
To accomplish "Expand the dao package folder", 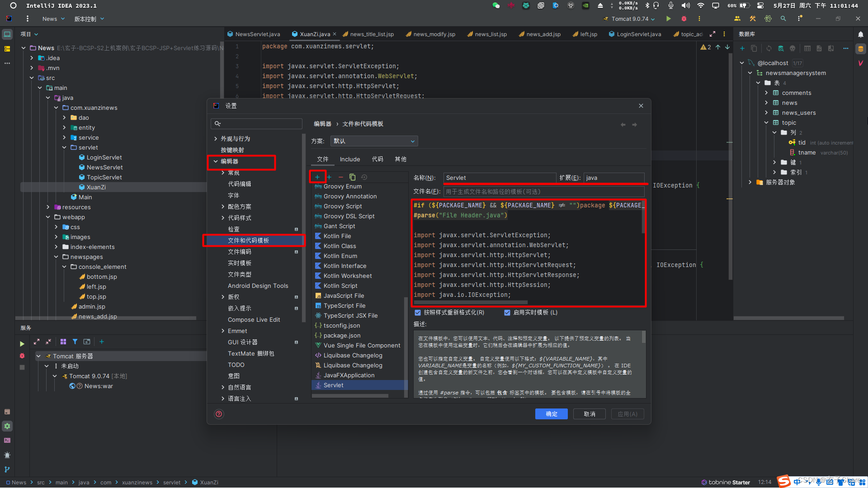I will [x=64, y=117].
